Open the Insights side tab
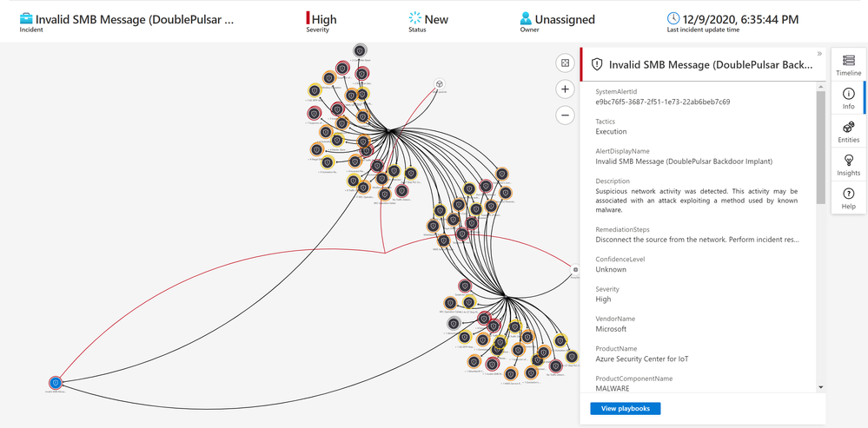 (848, 164)
